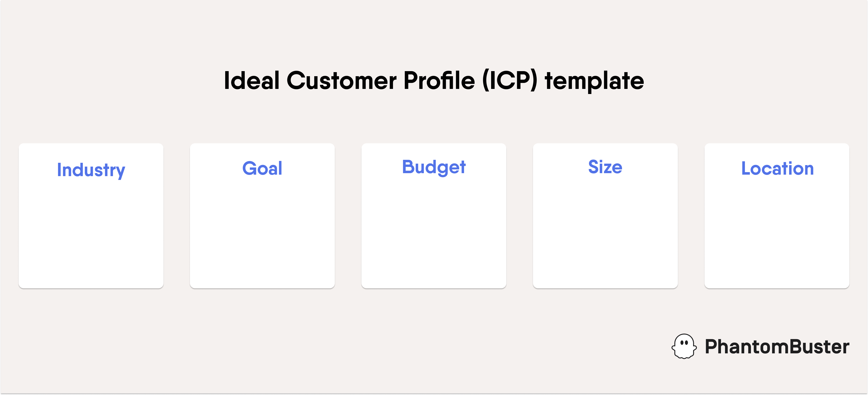Image resolution: width=868 pixels, height=395 pixels.
Task: Click inside the Size card's empty area
Action: 605,233
